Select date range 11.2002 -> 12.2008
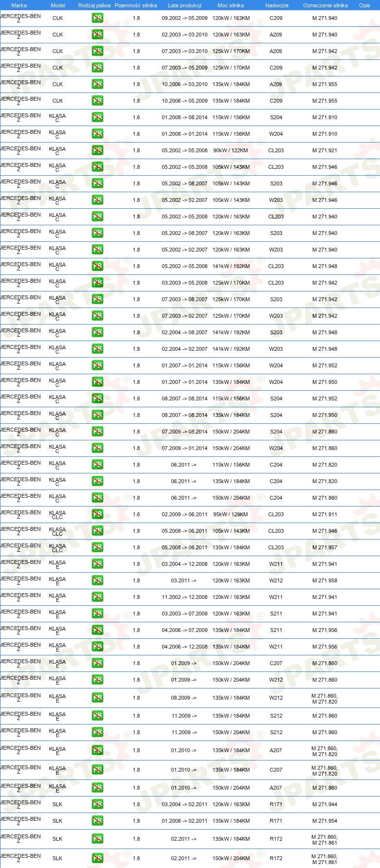Viewport: 380px width, 868px height. click(185, 597)
